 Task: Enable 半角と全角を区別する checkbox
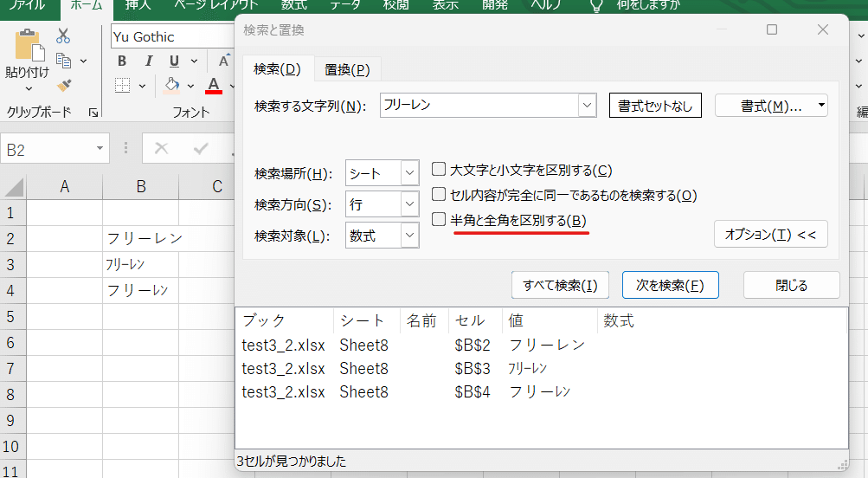click(x=439, y=219)
